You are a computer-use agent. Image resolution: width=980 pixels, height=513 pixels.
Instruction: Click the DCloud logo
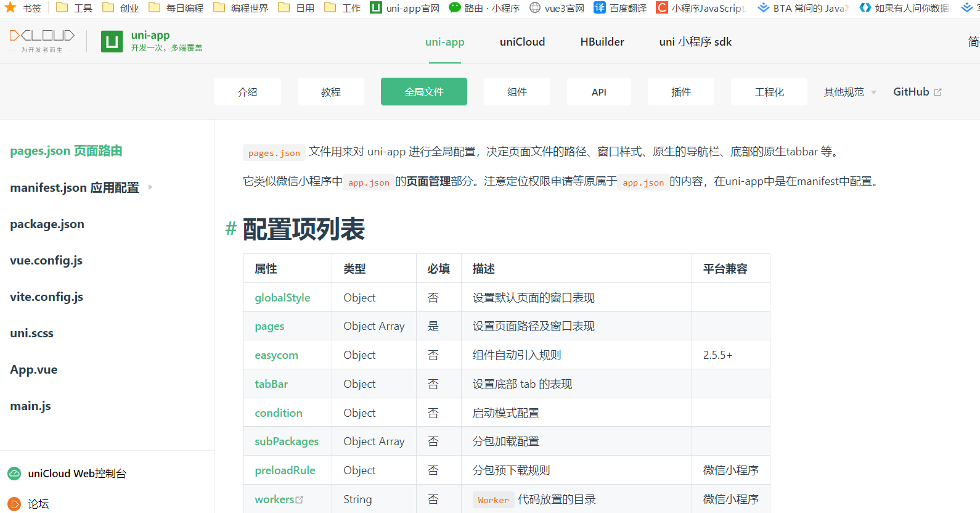click(x=42, y=41)
